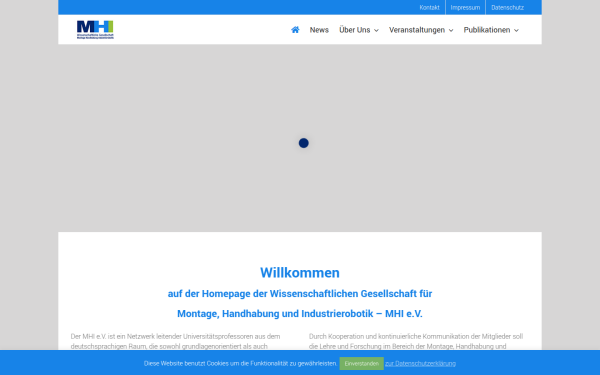Open the Datenschutz top-bar link
Screen dimensions: 600x375
(x=507, y=7)
